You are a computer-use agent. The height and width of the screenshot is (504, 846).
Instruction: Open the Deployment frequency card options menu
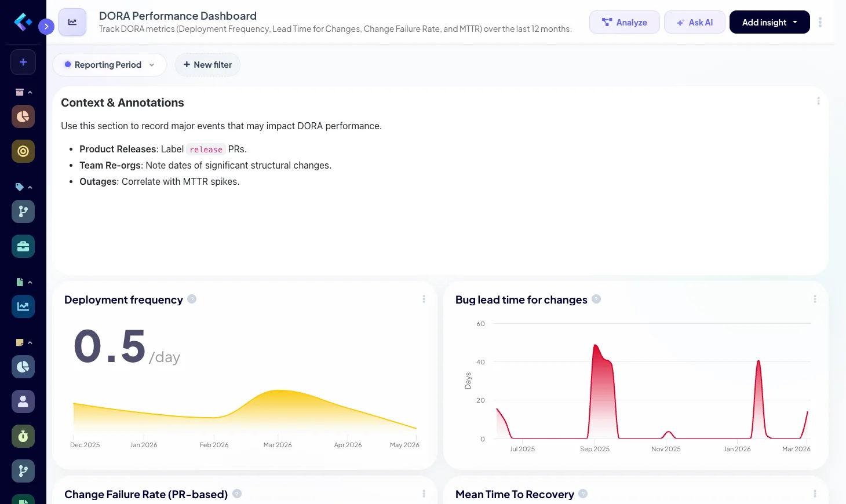click(x=424, y=299)
